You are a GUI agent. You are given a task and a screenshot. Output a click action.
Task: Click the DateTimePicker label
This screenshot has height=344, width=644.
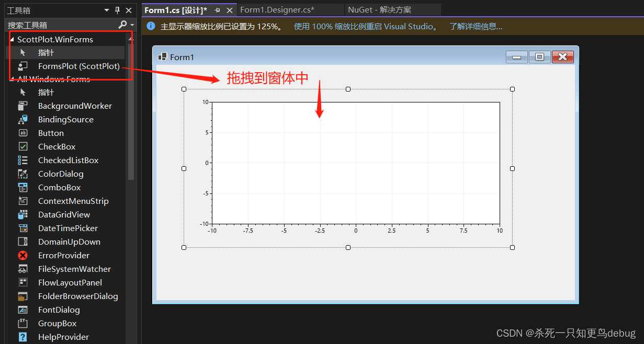[68, 228]
